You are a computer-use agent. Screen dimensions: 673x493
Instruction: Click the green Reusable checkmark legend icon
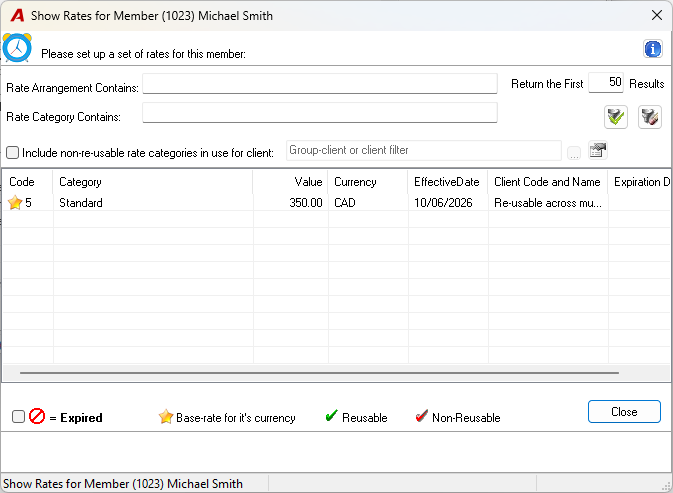331,415
